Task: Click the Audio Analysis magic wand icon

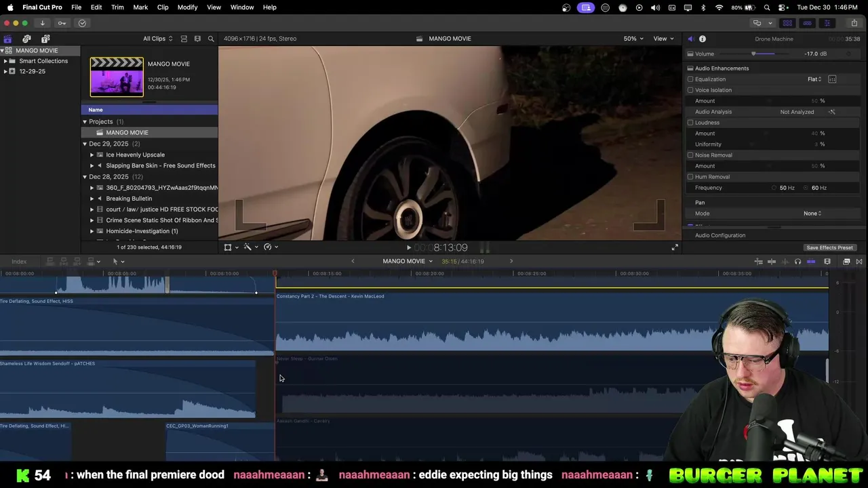Action: tap(832, 112)
